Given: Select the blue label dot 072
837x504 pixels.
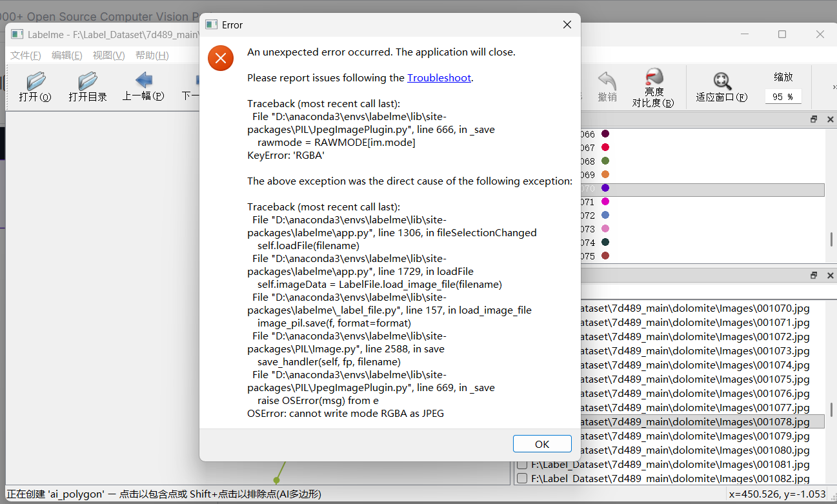Looking at the screenshot, I should coord(605,216).
